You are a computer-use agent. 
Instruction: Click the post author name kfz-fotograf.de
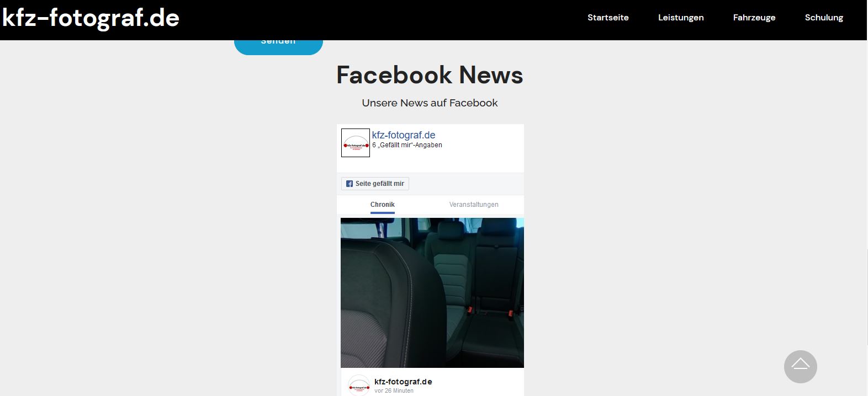tap(403, 382)
